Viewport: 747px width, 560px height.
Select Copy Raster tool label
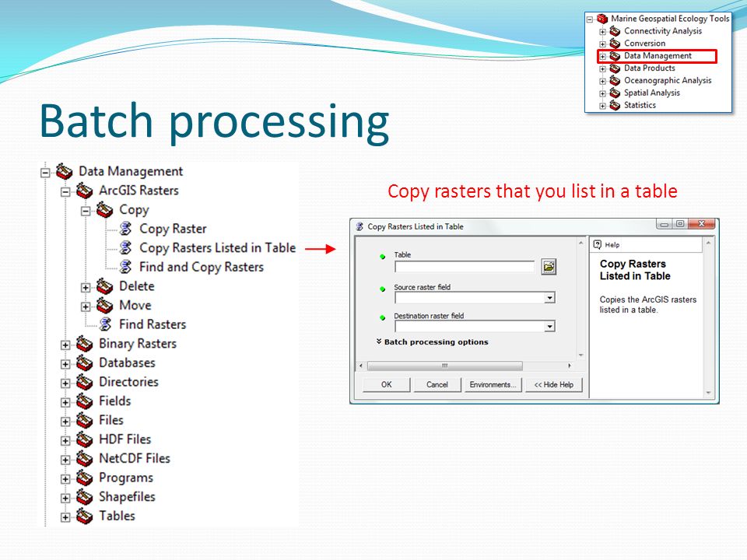coord(173,229)
